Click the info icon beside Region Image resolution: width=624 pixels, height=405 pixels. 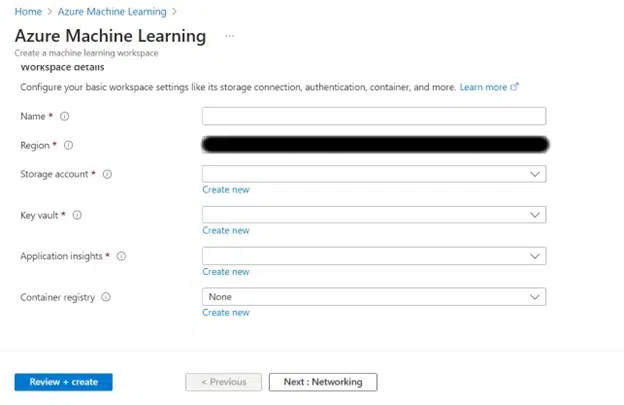coord(69,145)
